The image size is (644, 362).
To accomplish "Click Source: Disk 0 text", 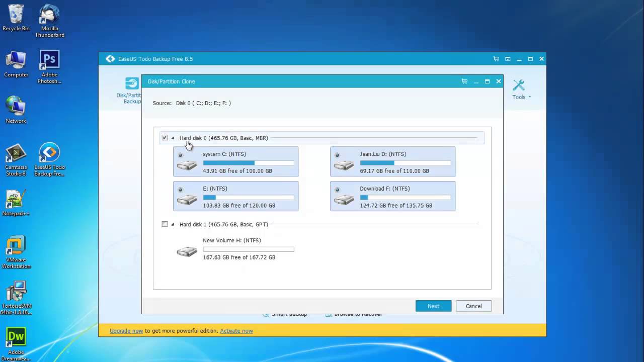I will (x=192, y=103).
